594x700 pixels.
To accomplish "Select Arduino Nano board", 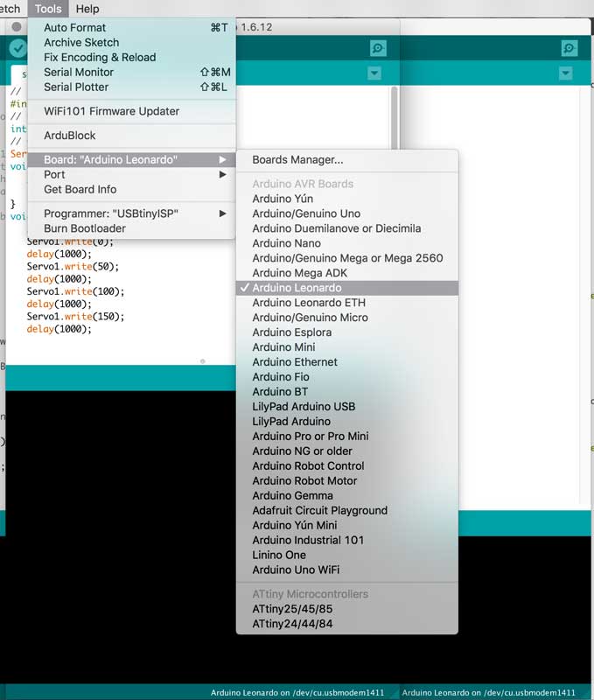I will pos(347,243).
